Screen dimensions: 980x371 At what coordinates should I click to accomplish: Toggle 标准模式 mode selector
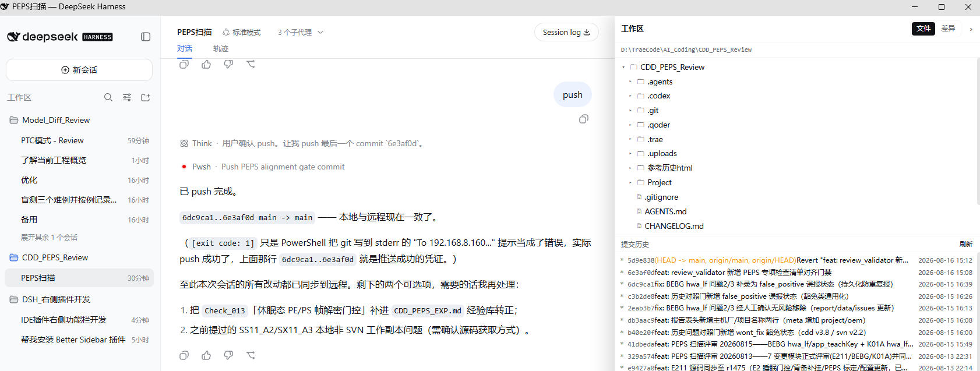pyautogui.click(x=242, y=33)
